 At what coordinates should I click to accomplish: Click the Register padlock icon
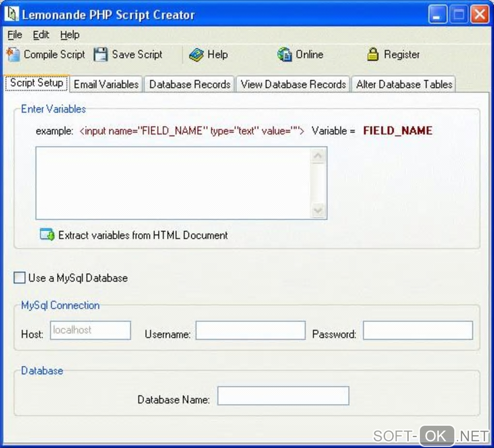point(373,55)
